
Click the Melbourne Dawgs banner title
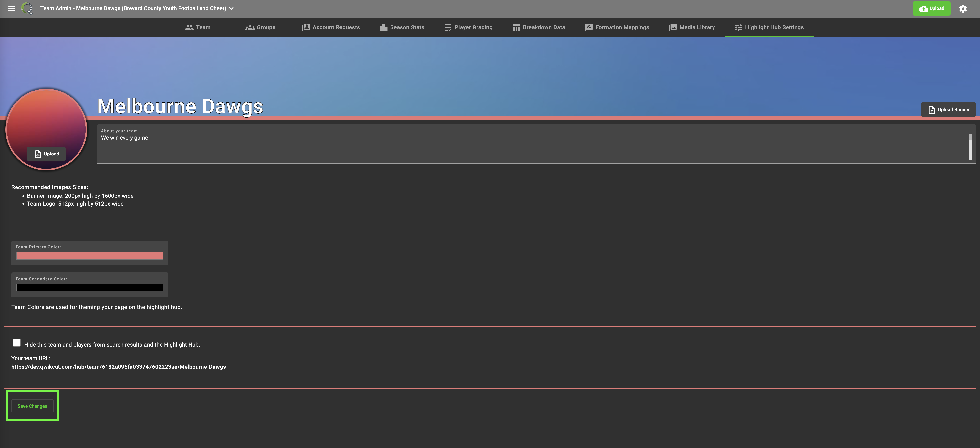(x=180, y=106)
